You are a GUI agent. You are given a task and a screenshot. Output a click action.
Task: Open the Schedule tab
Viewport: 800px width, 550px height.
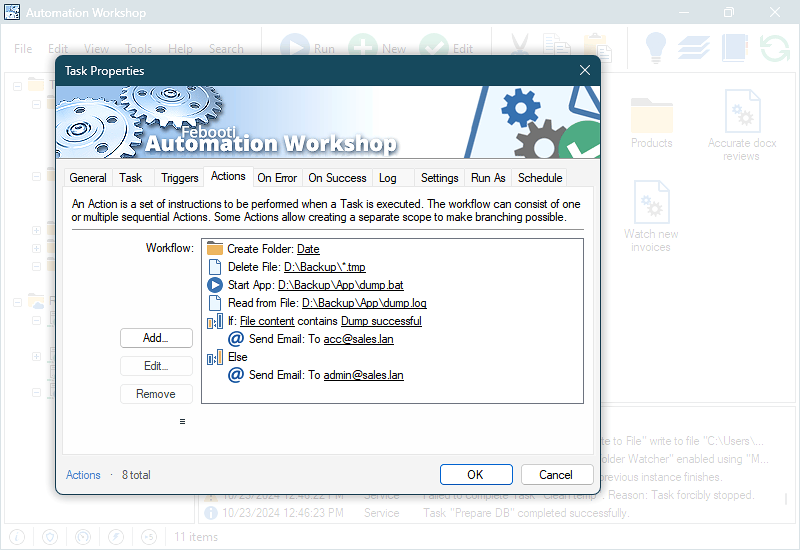[x=540, y=178]
